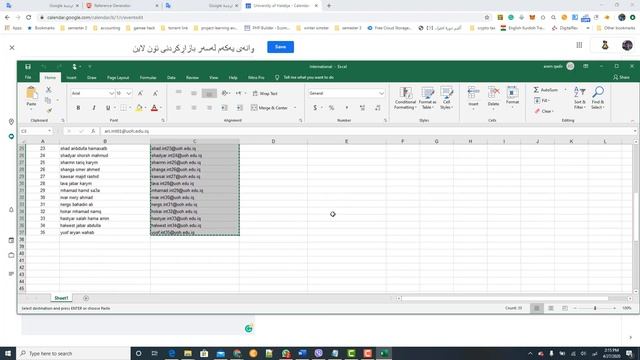Select the Sheet1 tab
This screenshot has width=640, height=360.
61,298
